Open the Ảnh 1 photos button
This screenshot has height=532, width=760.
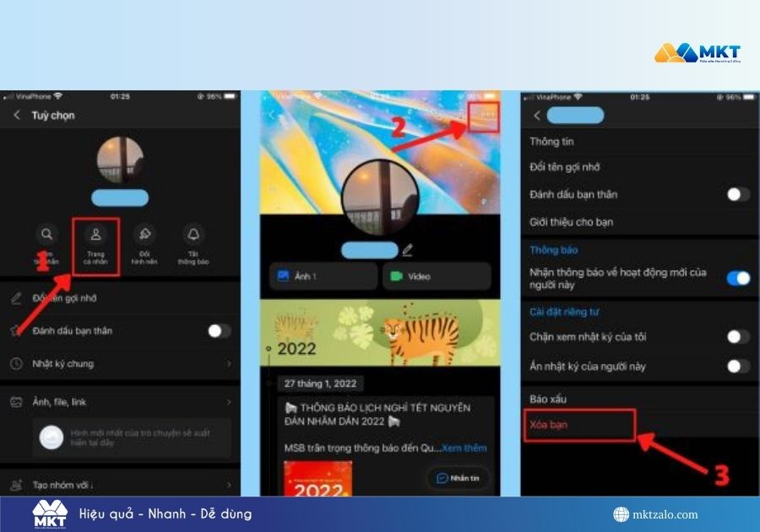[323, 276]
